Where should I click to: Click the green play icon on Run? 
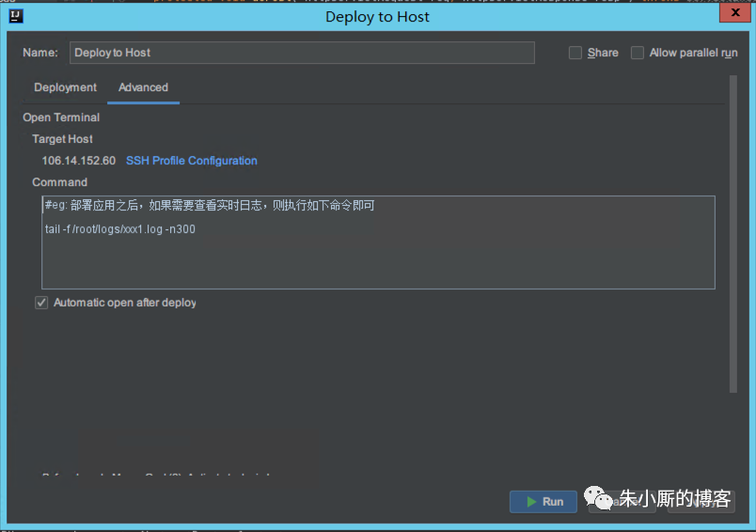pyautogui.click(x=531, y=502)
